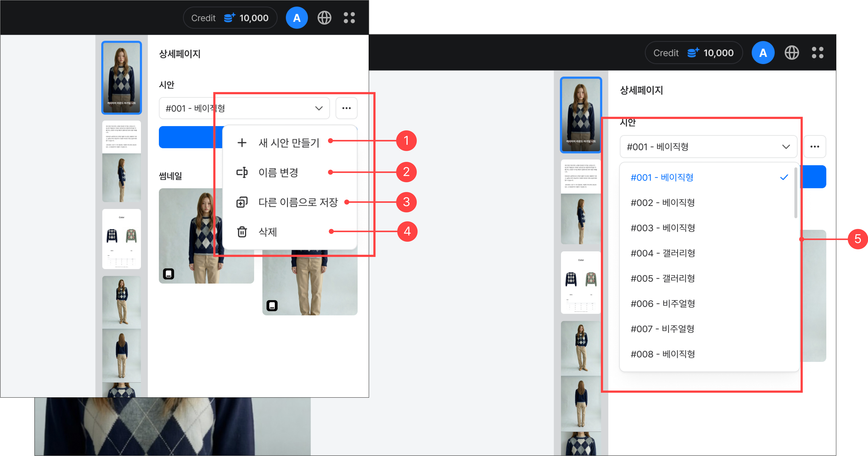Select the Color swatch page thumbnail in the back window sidebar
The image size is (868, 456).
coord(581,283)
